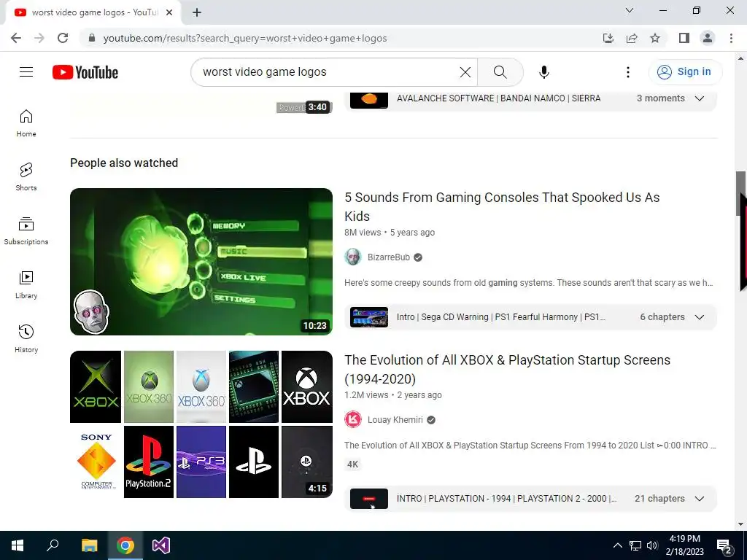This screenshot has width=747, height=560.
Task: Open the Louay Khemiri channel avatar
Action: pos(353,419)
